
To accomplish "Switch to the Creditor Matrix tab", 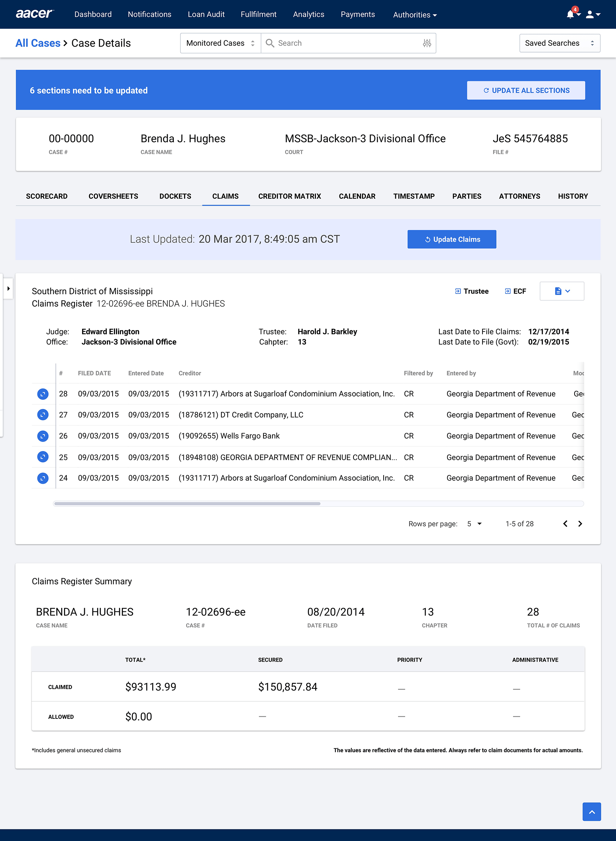I will (290, 196).
